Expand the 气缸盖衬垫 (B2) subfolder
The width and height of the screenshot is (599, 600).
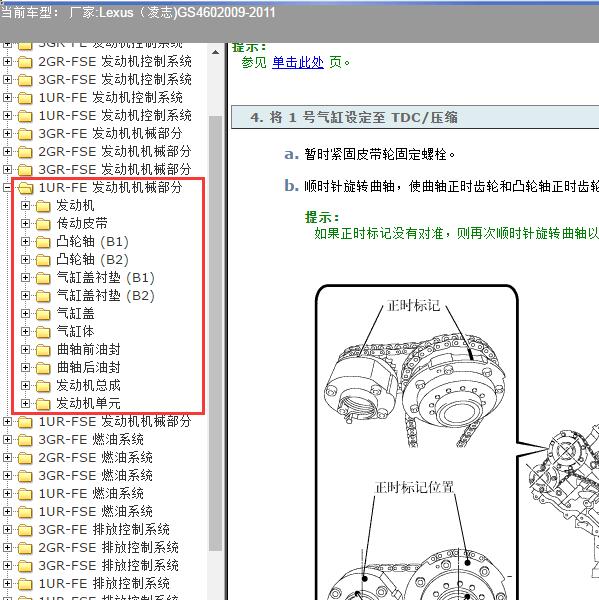(25, 295)
